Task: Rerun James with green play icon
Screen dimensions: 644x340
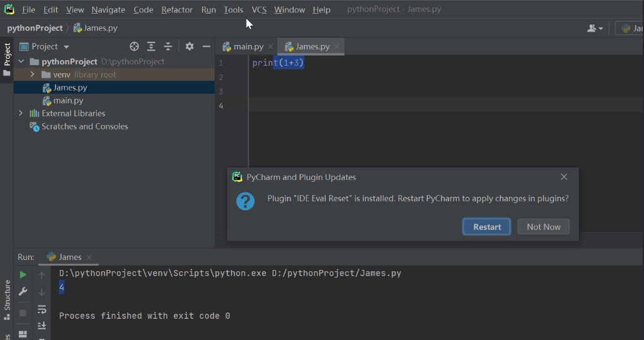Action: click(x=23, y=274)
